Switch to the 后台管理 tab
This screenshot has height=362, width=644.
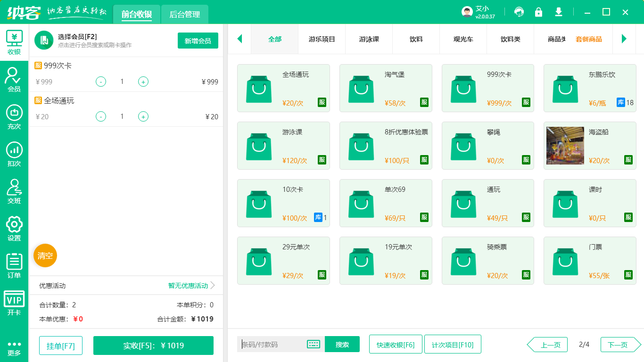[x=184, y=14]
